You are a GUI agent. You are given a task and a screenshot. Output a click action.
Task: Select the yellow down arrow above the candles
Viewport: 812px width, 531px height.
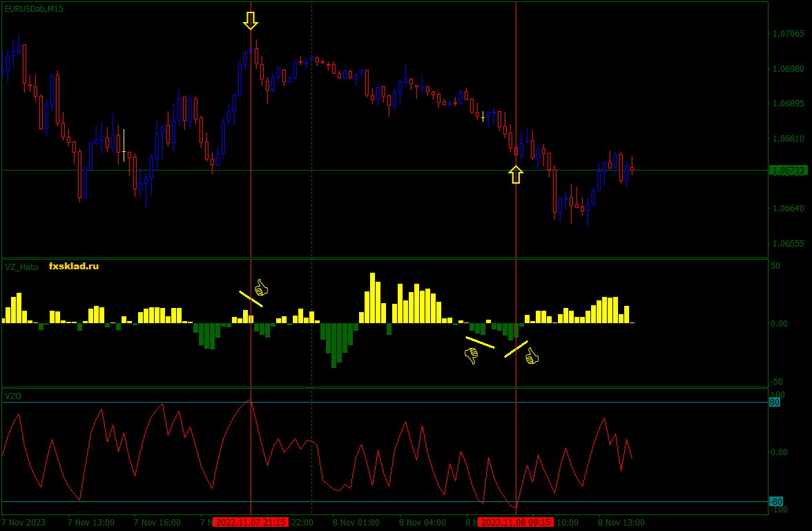(251, 21)
